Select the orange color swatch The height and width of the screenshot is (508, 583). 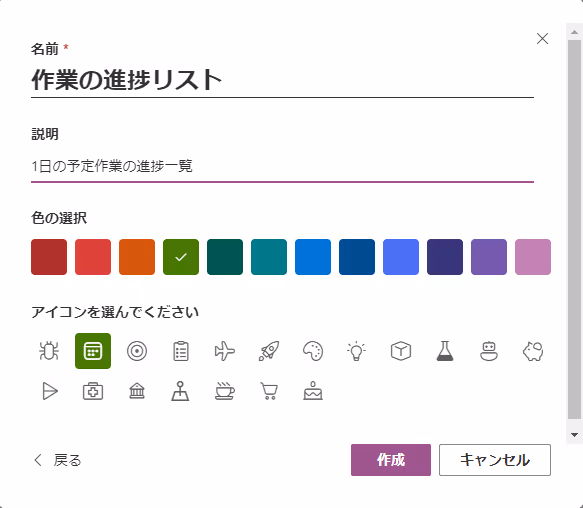137,257
